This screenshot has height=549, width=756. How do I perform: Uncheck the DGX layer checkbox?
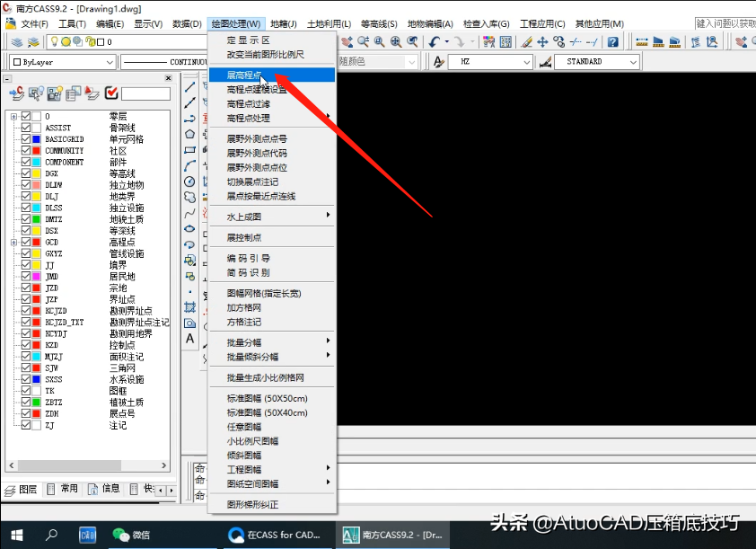tap(26, 173)
